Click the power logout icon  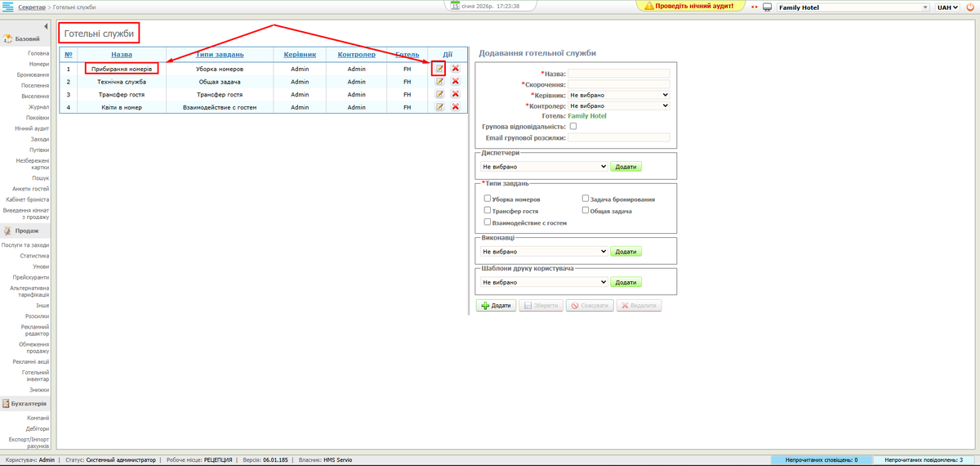pyautogui.click(x=969, y=7)
